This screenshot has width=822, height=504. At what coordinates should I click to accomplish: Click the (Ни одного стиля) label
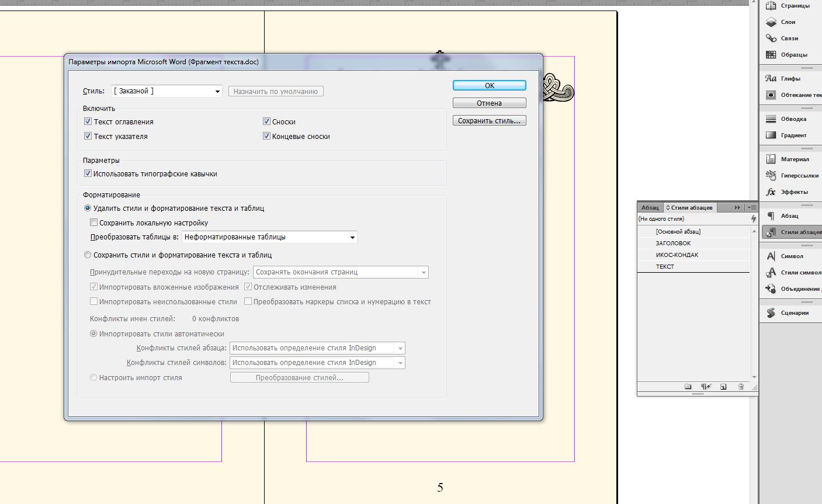(x=661, y=219)
